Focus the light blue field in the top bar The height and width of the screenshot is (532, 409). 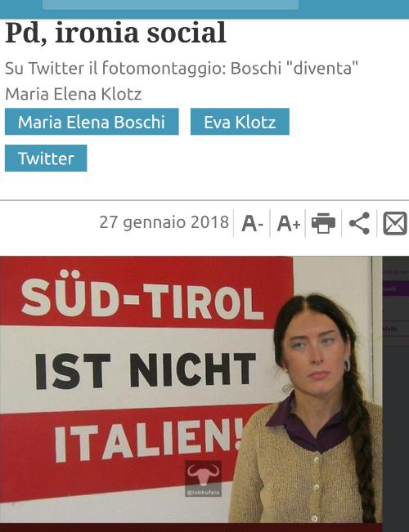[x=170, y=4]
